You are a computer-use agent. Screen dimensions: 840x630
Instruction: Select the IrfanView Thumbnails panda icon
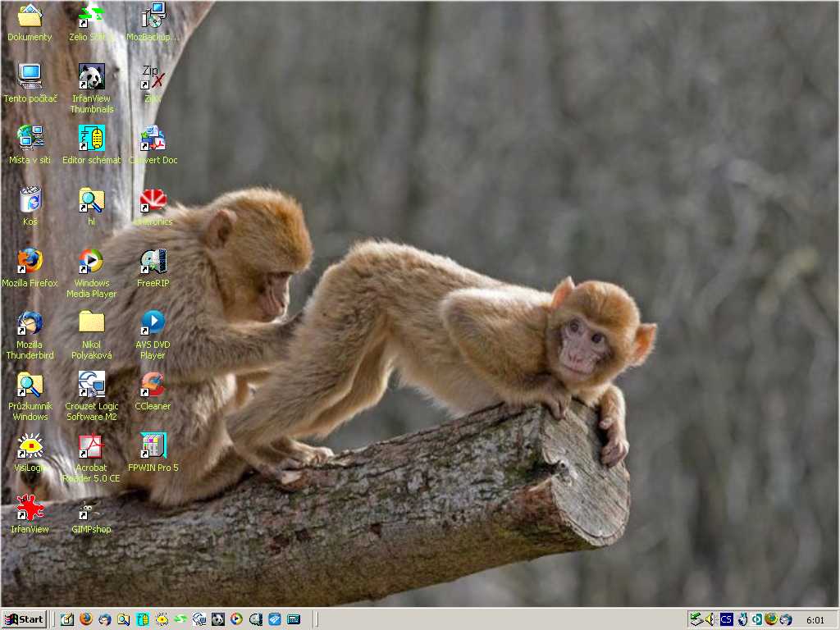[91, 77]
